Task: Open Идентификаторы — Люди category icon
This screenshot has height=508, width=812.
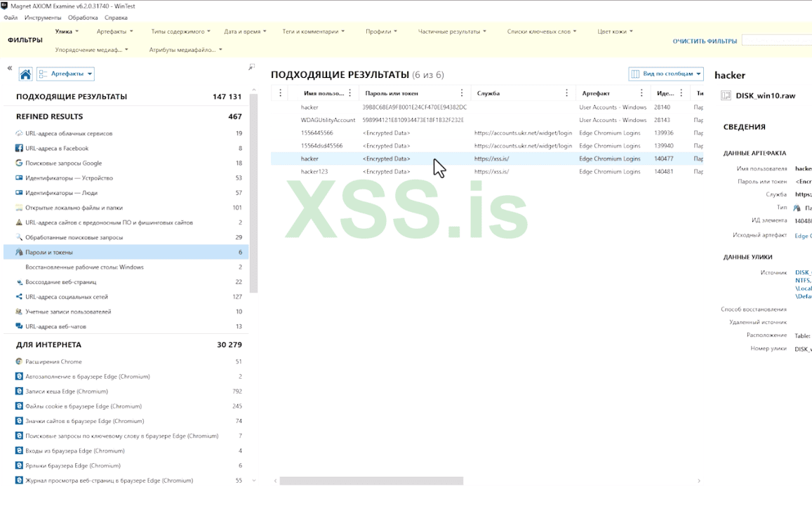Action: tap(19, 193)
